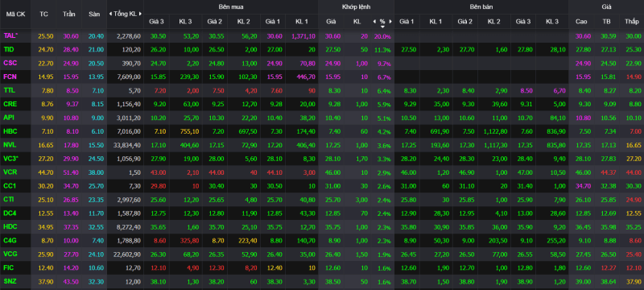This screenshot has height=290, width=644.
Task: Click the Tổng KL column header
Action: [126, 14]
